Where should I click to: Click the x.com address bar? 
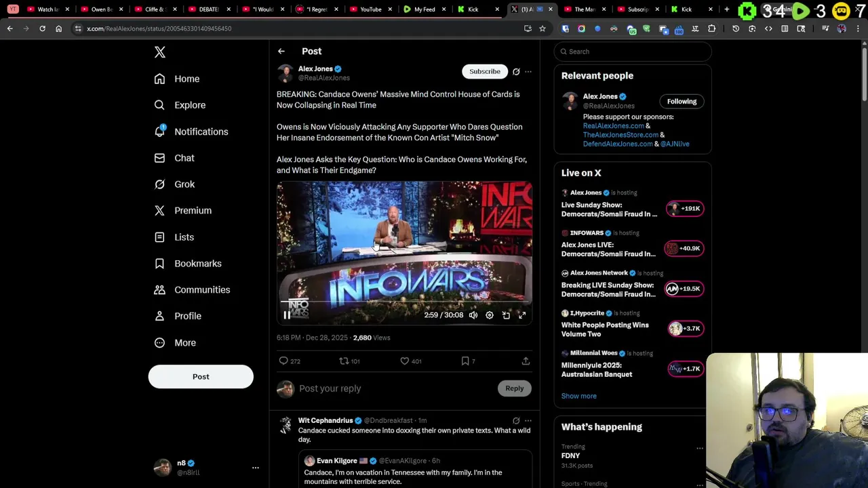298,28
